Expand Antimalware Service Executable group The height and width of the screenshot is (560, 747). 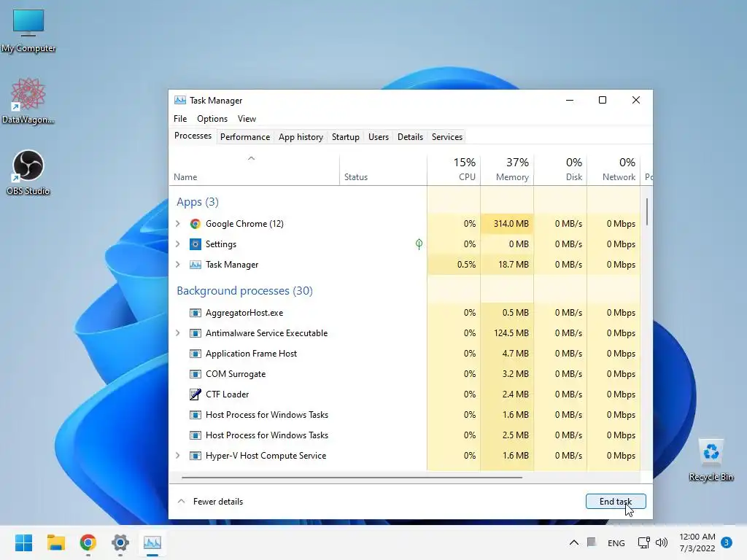coord(178,333)
